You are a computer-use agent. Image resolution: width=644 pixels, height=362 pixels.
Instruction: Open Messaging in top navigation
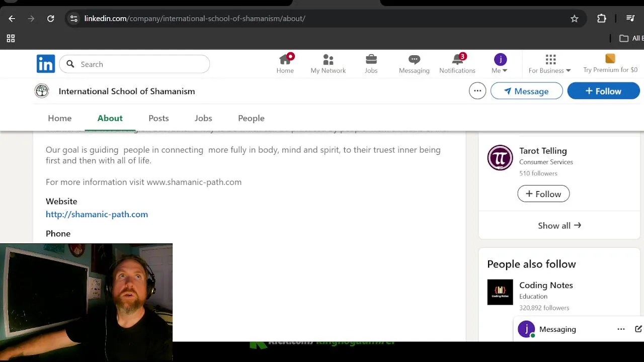point(414,64)
